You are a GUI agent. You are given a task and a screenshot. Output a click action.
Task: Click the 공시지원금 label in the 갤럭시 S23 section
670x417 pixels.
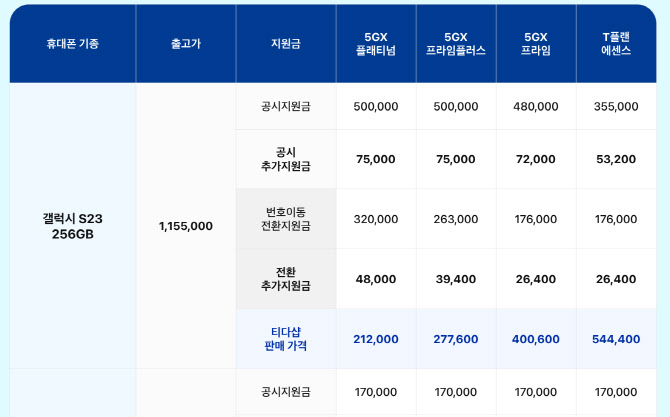(x=286, y=106)
